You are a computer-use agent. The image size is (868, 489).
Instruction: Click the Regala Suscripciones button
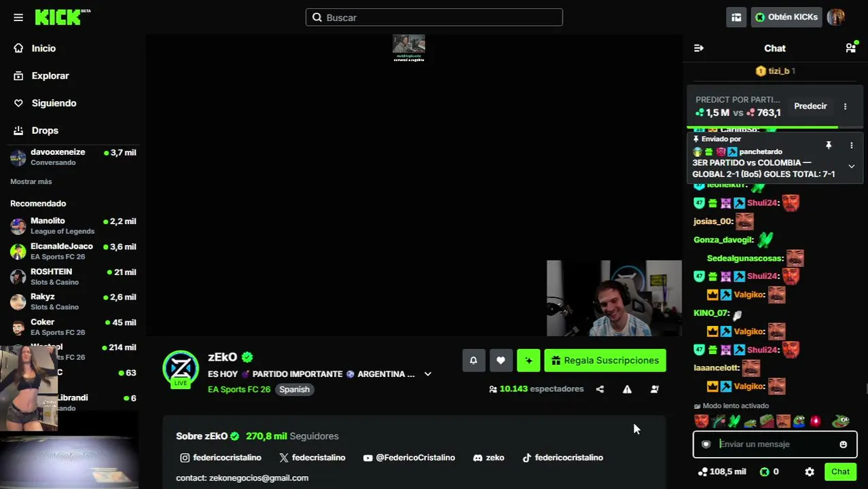click(605, 361)
